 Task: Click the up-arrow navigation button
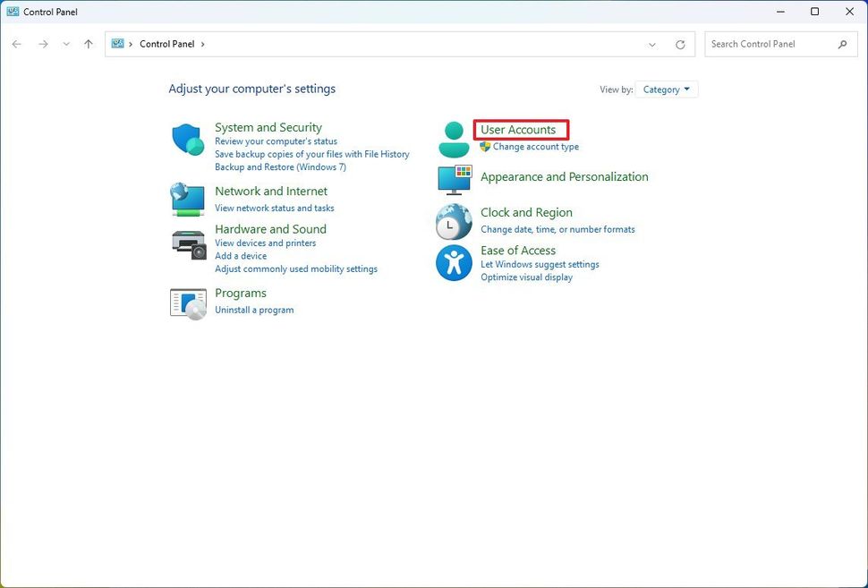88,43
